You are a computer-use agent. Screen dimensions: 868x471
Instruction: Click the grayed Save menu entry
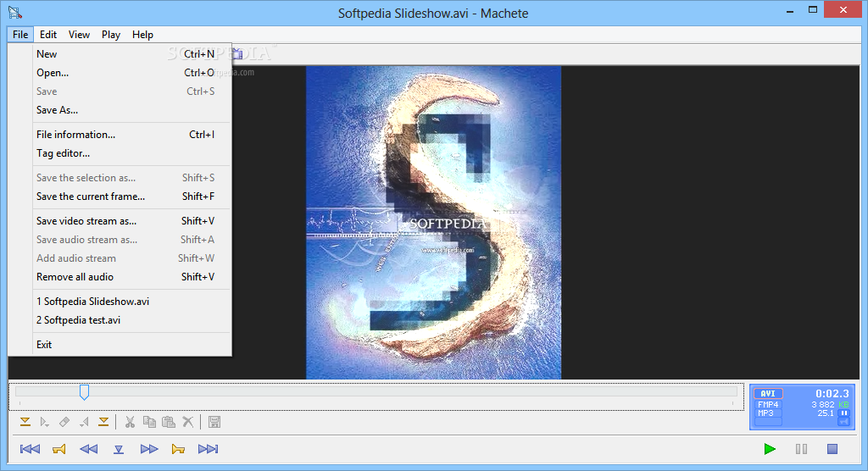(131, 91)
